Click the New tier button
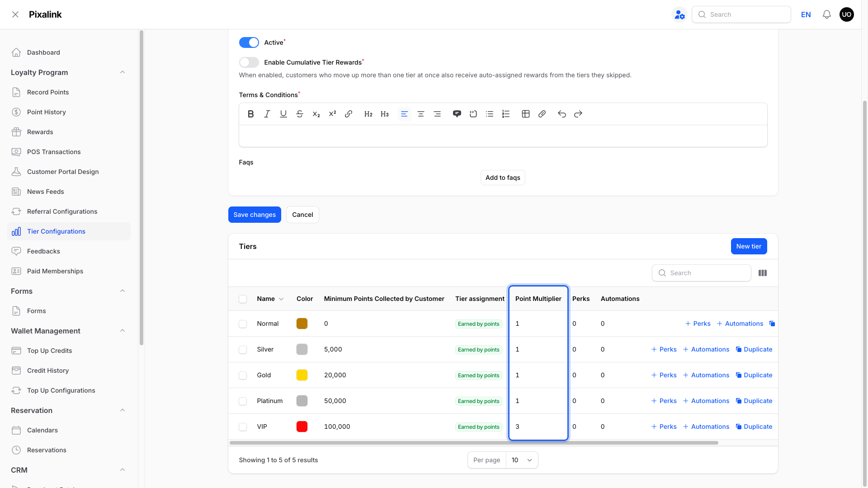The image size is (868, 488). coord(749,246)
